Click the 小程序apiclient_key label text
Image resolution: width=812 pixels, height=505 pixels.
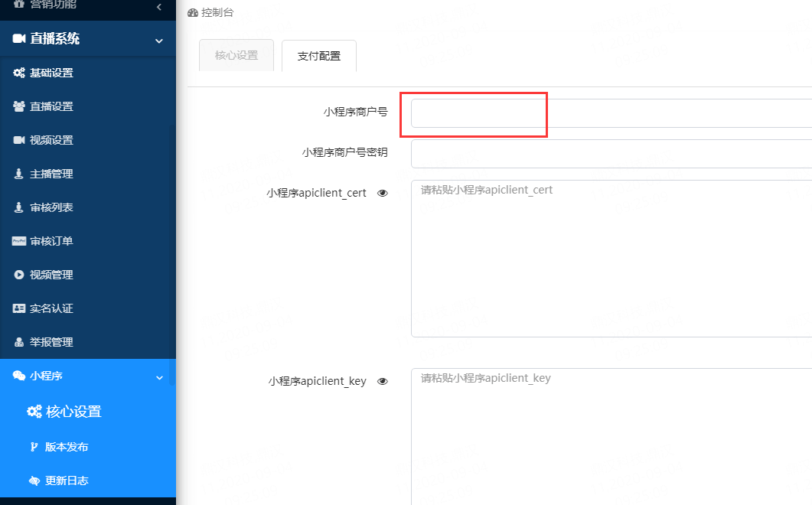click(x=317, y=381)
